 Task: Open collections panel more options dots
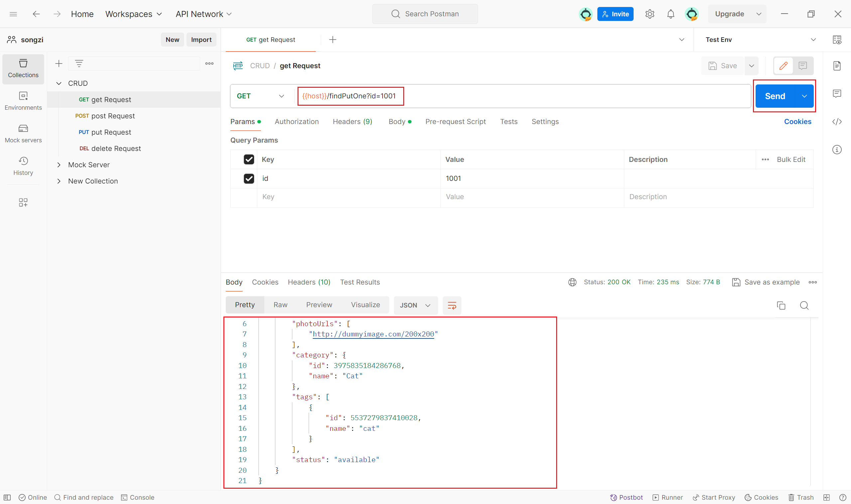click(x=209, y=63)
